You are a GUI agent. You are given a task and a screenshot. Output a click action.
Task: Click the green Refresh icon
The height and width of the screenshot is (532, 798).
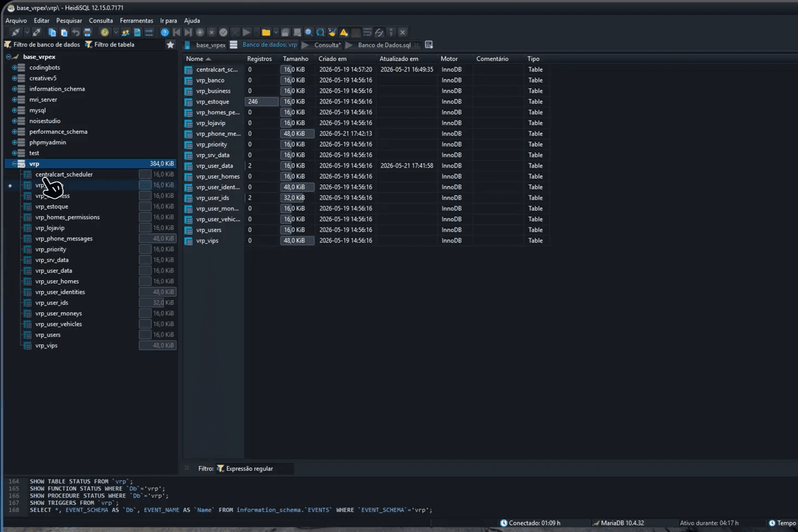point(105,32)
